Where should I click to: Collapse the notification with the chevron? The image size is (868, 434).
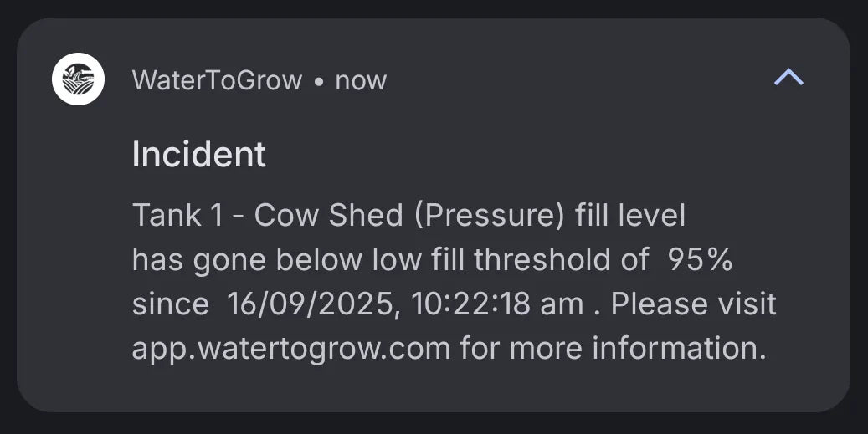(x=788, y=79)
